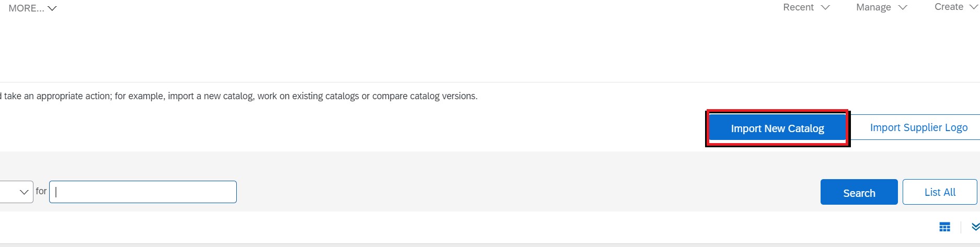The height and width of the screenshot is (247, 980).
Task: Expand the MORE... menu
Action: (x=27, y=8)
